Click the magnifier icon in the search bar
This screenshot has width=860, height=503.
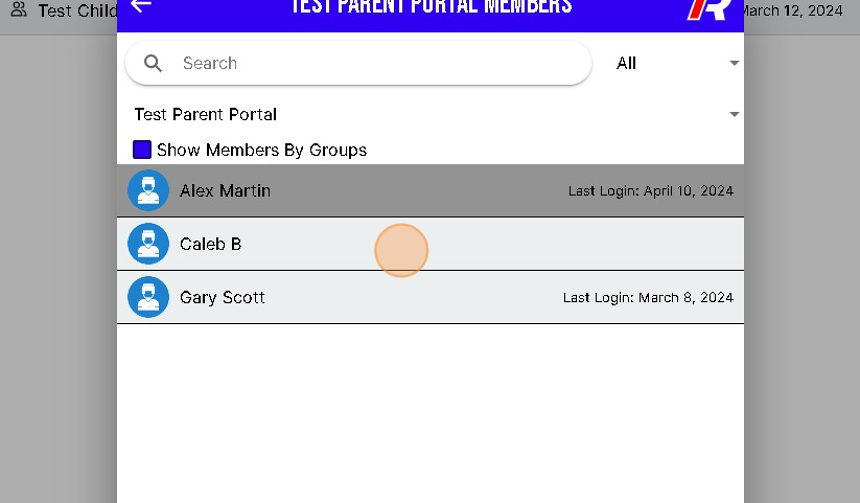click(x=153, y=63)
